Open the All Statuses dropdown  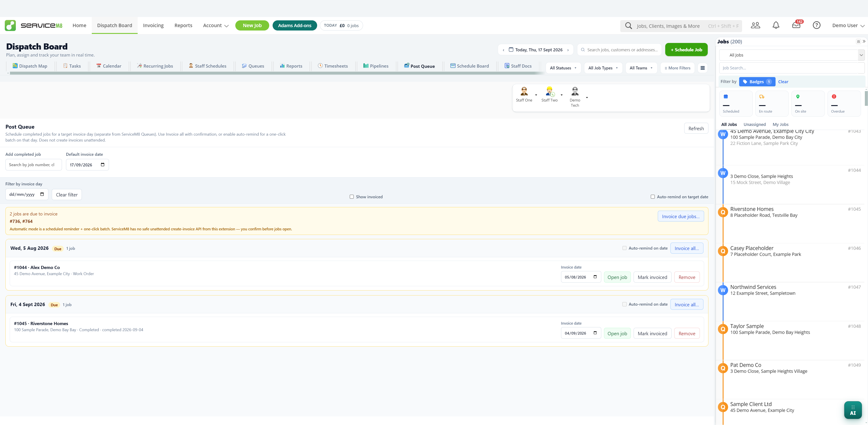point(563,68)
